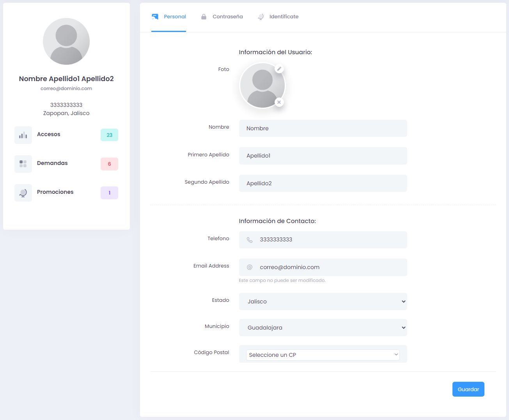Click the phone icon in Telefono field
Image resolution: width=509 pixels, height=420 pixels.
pos(250,240)
